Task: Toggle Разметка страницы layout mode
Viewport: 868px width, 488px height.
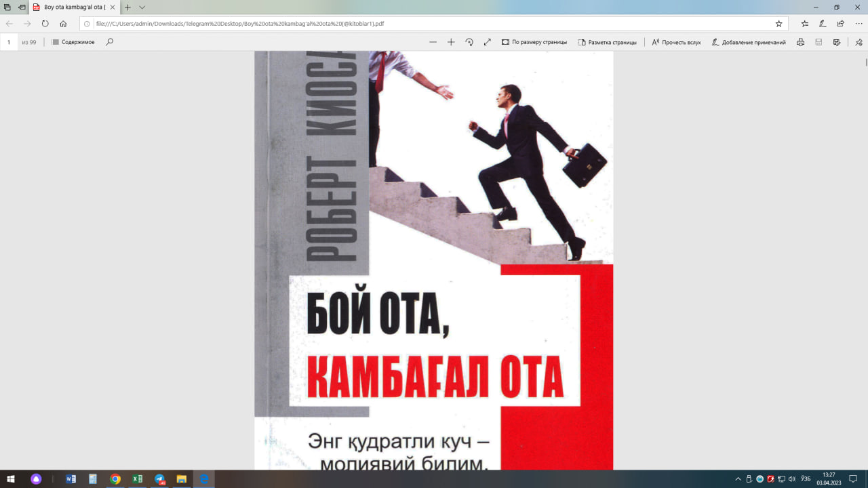Action: pyautogui.click(x=608, y=41)
